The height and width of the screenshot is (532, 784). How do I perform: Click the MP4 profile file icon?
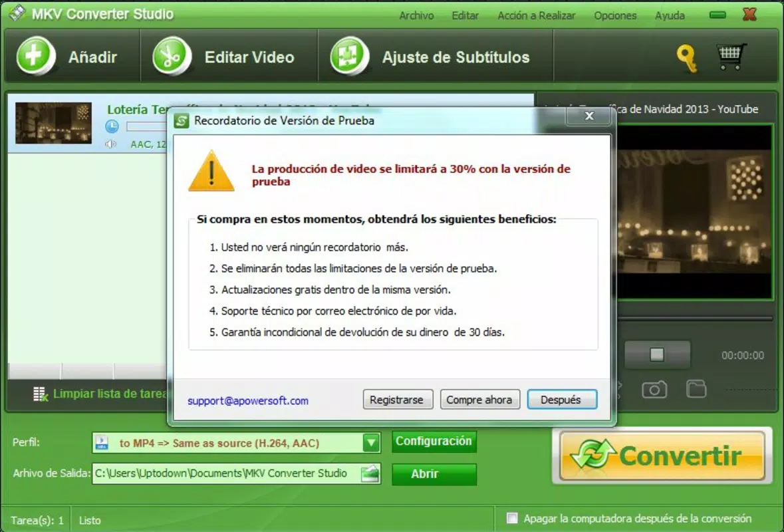pyautogui.click(x=102, y=442)
